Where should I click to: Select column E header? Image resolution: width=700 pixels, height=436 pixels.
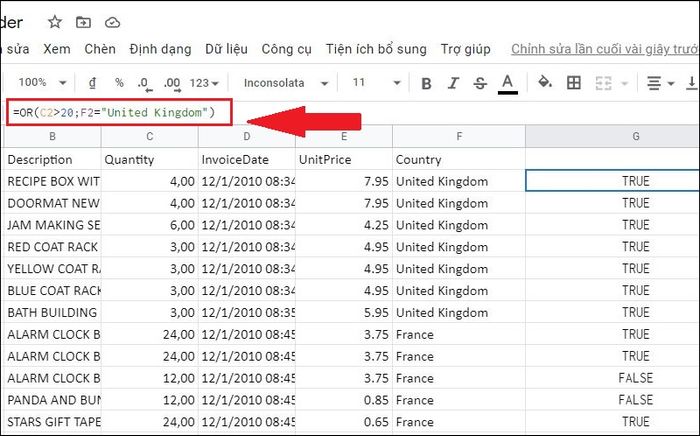point(344,137)
